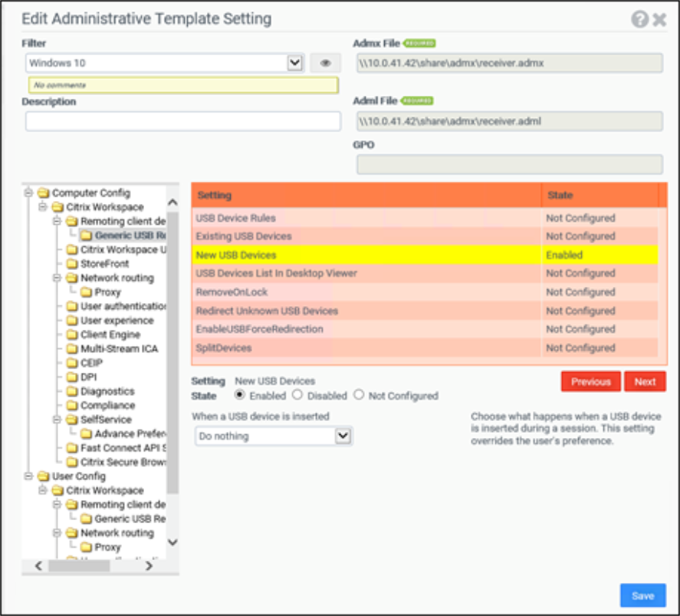This screenshot has height=616, width=680.
Task: Open the Windows 10 filter dropdown
Action: click(x=295, y=63)
